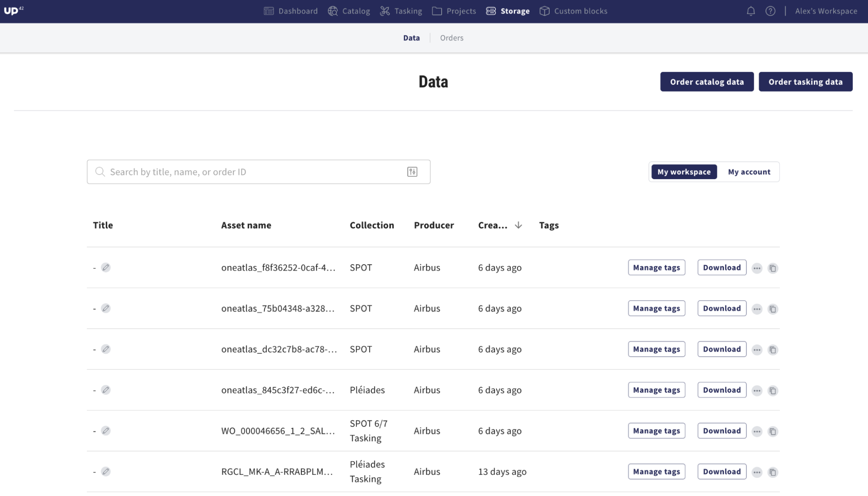Click the UP42 logo
The width and height of the screenshot is (868, 496).
(13, 10)
